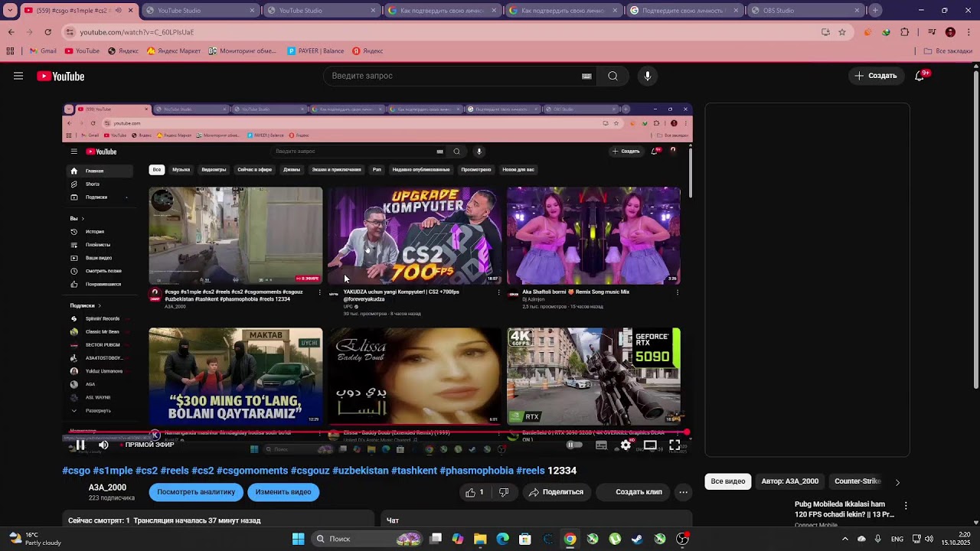
Task: Select the Все видео chip
Action: (728, 481)
